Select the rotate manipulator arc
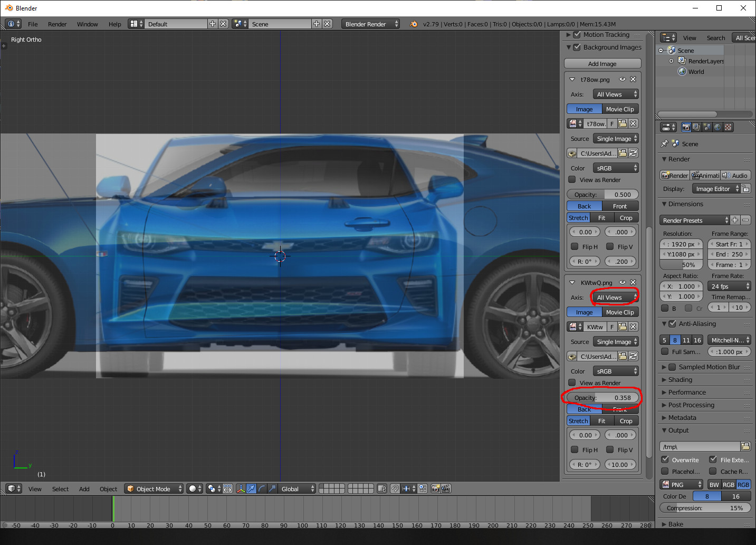 (262, 489)
